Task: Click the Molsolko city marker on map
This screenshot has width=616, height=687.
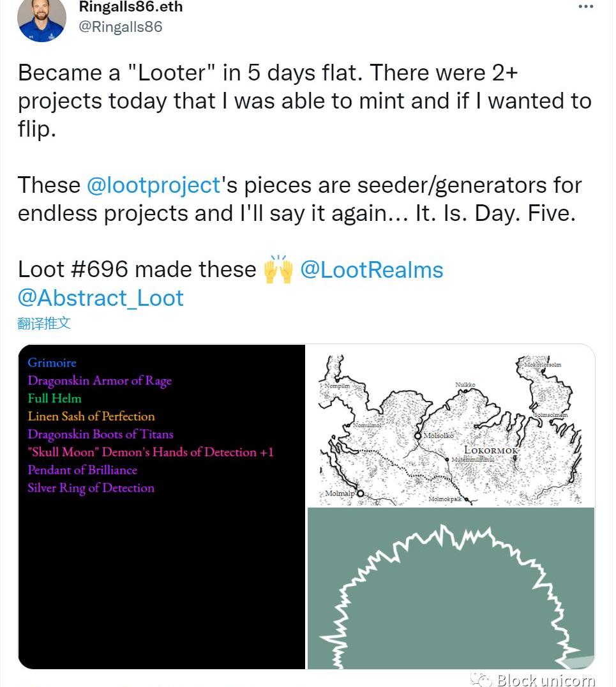Action: tap(418, 435)
